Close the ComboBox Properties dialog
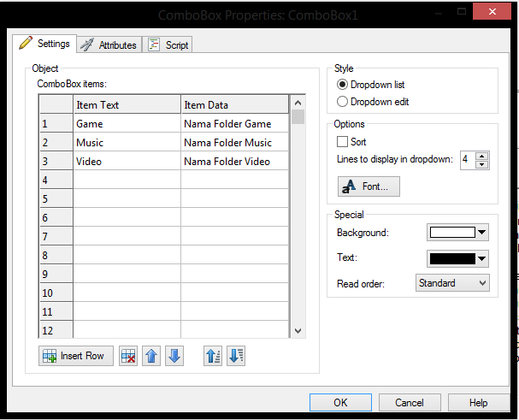Screen dimensions: 519x420 click(x=492, y=11)
